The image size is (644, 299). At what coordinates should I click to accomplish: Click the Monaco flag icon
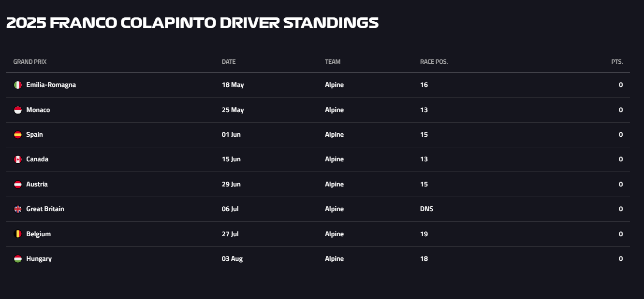[x=18, y=110]
